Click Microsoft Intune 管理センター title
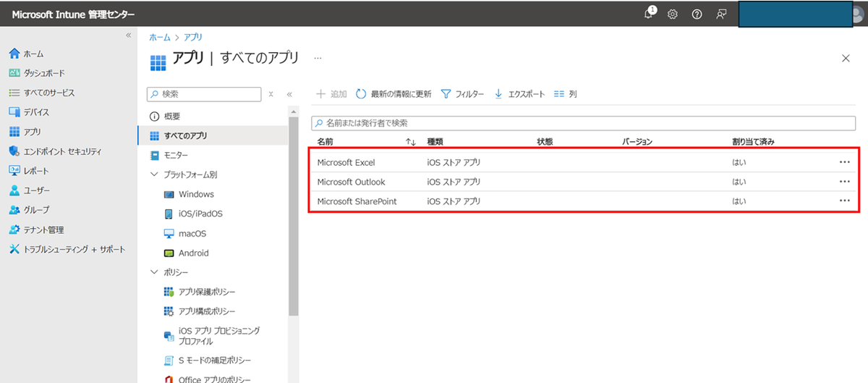The width and height of the screenshot is (868, 383). pyautogui.click(x=73, y=14)
